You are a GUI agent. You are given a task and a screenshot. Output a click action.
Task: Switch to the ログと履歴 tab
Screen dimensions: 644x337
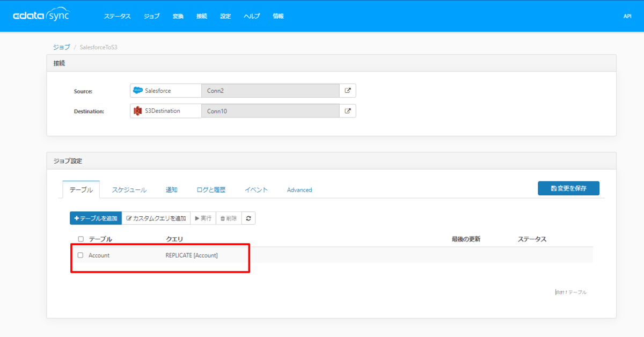pyautogui.click(x=211, y=190)
